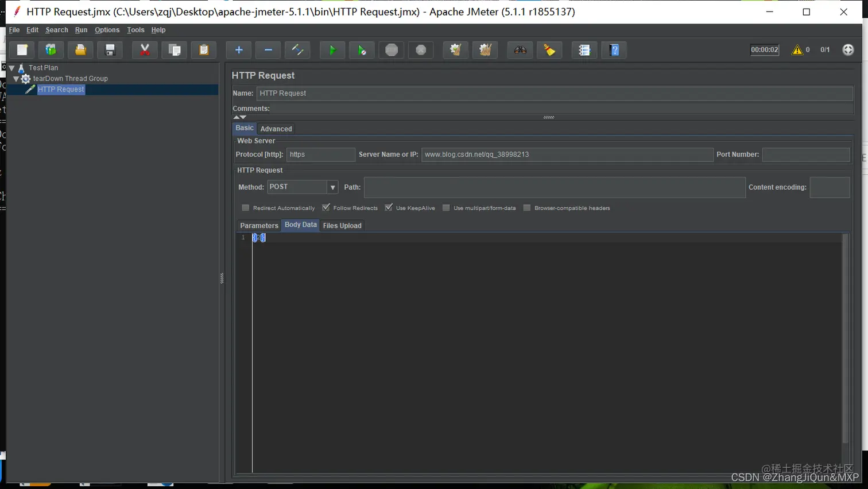Click the New test plan toolbar icon
Image resolution: width=868 pixels, height=489 pixels.
point(22,50)
